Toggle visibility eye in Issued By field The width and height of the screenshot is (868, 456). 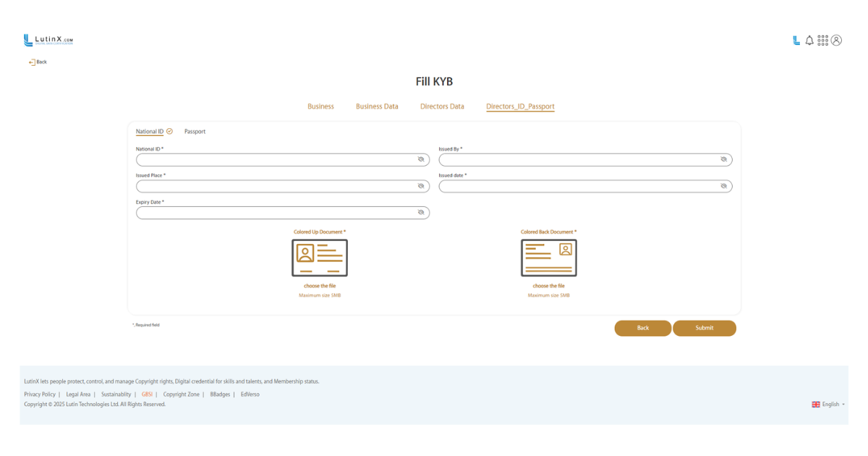pyautogui.click(x=723, y=159)
